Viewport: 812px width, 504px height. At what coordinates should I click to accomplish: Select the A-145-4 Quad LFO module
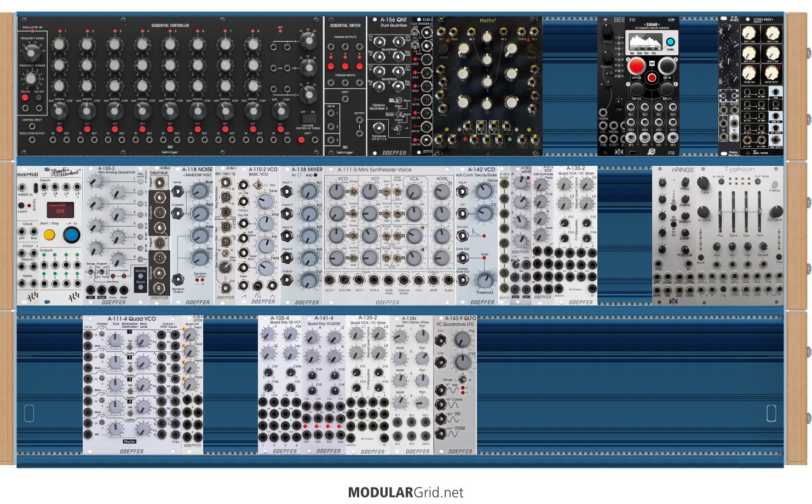192,384
